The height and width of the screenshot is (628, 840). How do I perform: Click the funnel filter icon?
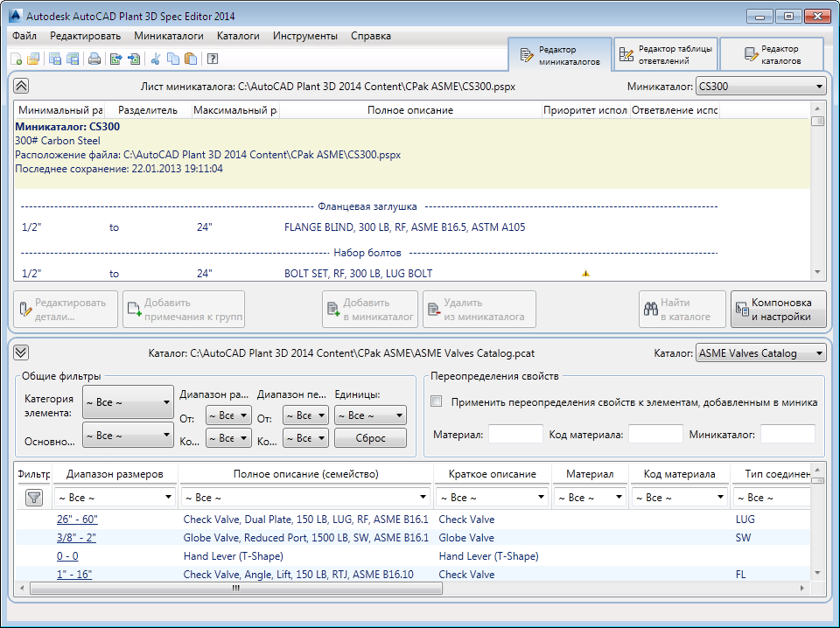pyautogui.click(x=34, y=498)
